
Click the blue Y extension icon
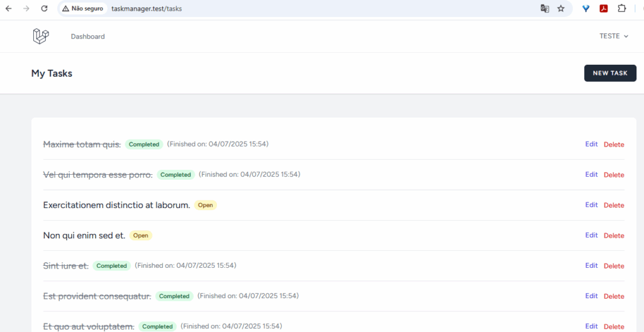(586, 9)
